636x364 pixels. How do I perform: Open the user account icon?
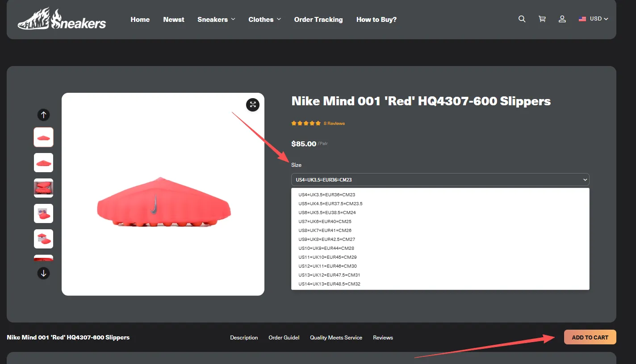click(562, 19)
